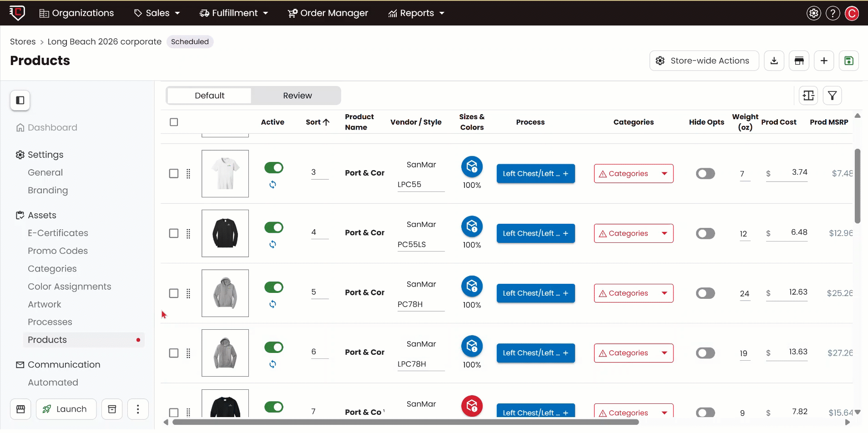Open sizes & colors icon for PC78H

pos(472,287)
